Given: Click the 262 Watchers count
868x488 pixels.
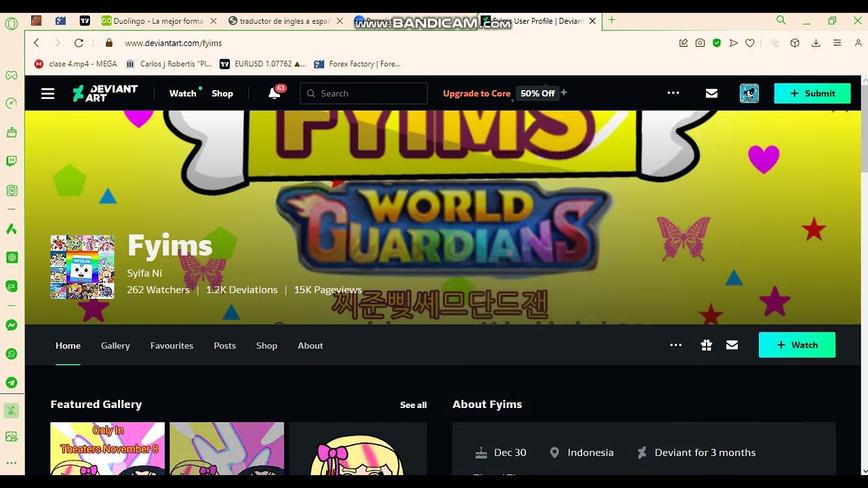Looking at the screenshot, I should [x=158, y=289].
